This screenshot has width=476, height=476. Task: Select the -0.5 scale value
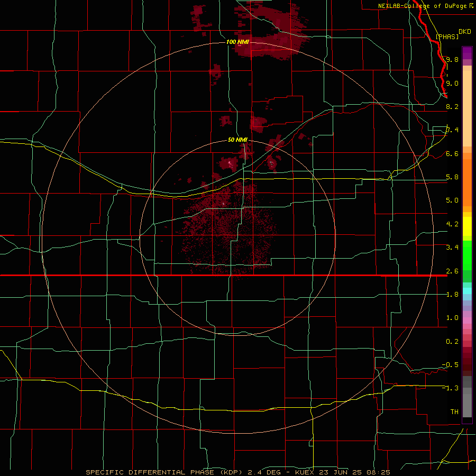click(450, 365)
